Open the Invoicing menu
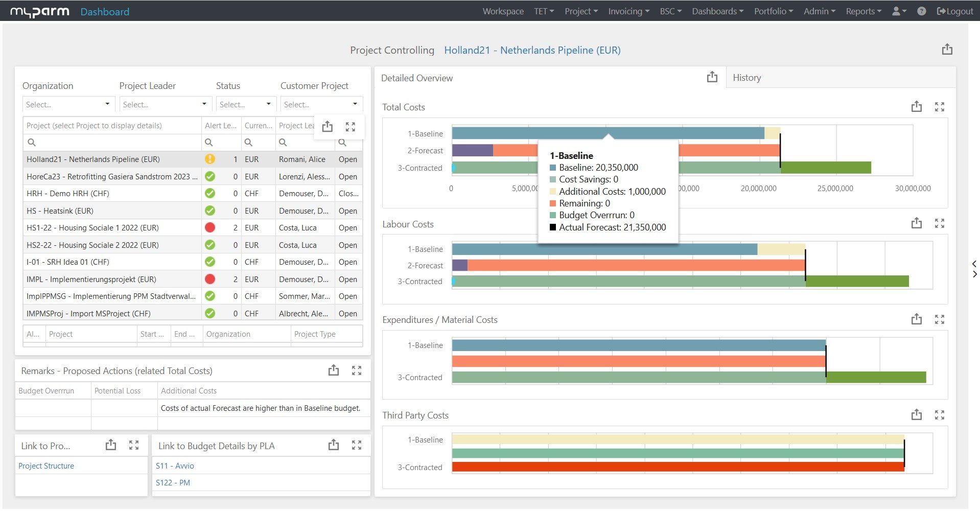Viewport: 980px width, 512px height. [628, 11]
